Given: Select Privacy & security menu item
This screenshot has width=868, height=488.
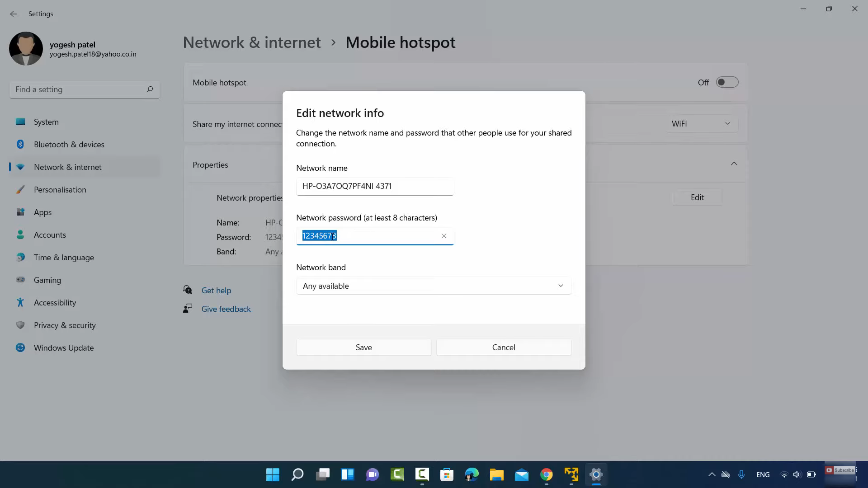Looking at the screenshot, I should click(x=65, y=325).
